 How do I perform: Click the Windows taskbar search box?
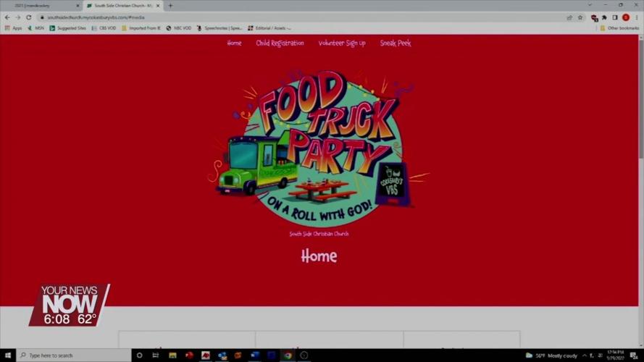click(72, 355)
